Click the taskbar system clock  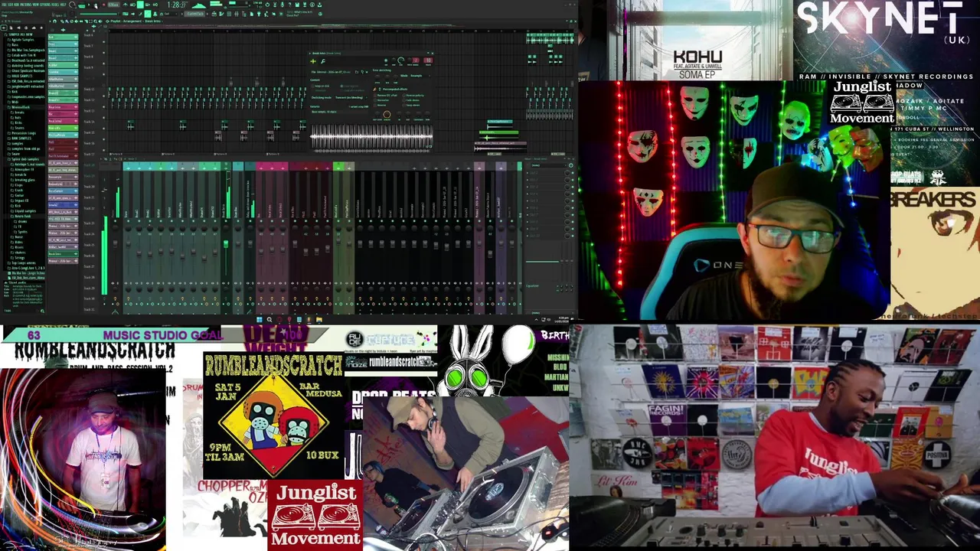[x=562, y=321]
